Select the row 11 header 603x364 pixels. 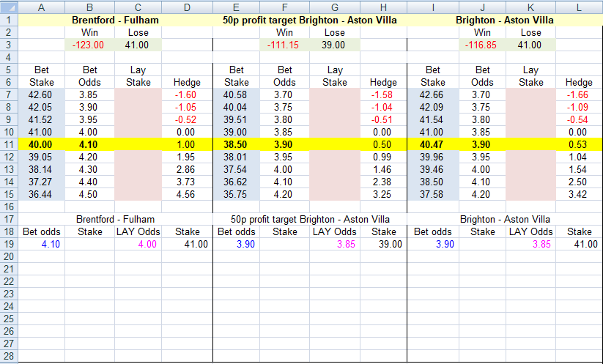coord(9,145)
